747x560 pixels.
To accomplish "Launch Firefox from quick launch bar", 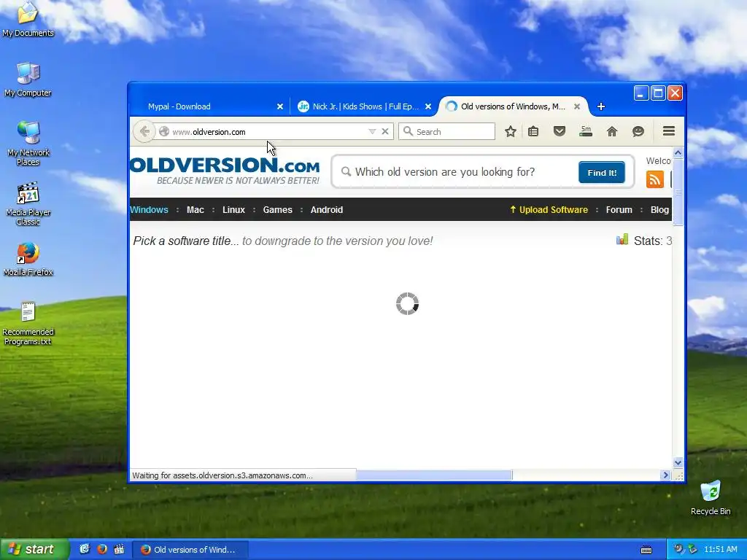I will click(102, 549).
